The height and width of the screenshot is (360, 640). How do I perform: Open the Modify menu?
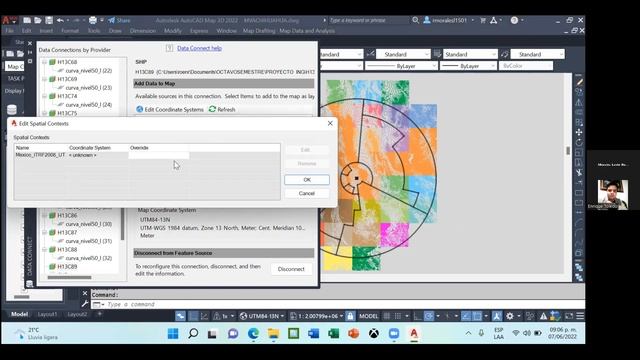point(173,31)
